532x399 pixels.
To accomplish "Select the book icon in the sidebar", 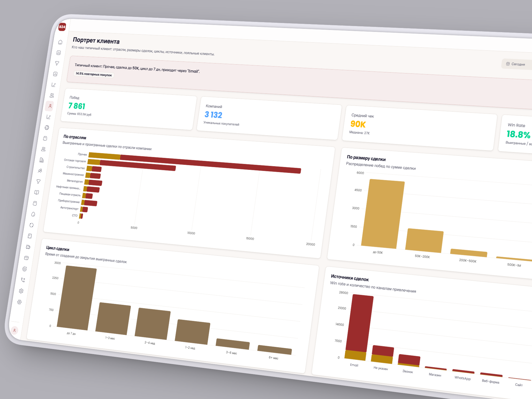I will [37, 192].
